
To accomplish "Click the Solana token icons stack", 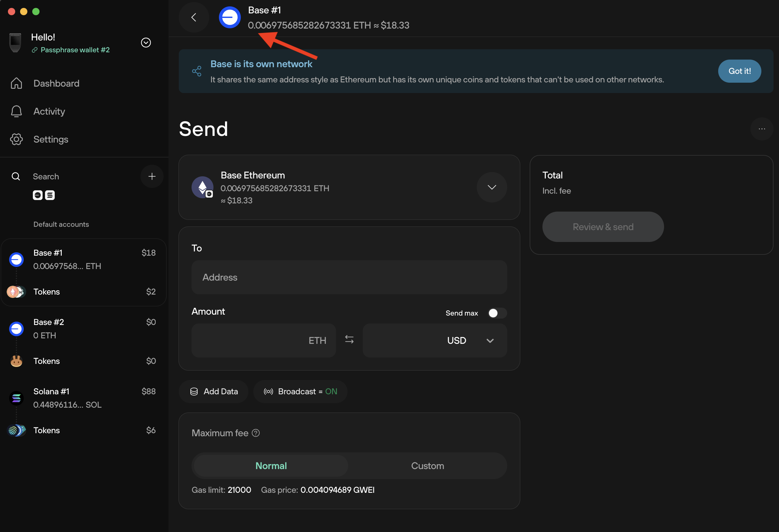I will coord(16,430).
